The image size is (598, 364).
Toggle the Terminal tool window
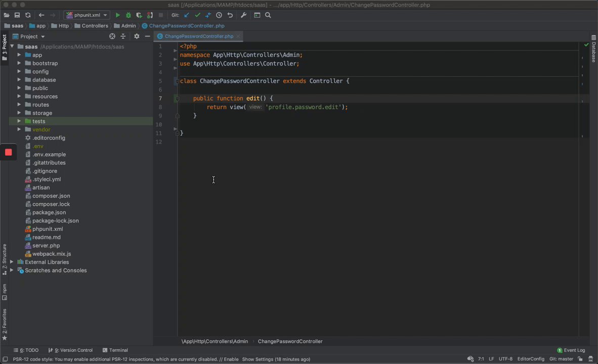115,350
